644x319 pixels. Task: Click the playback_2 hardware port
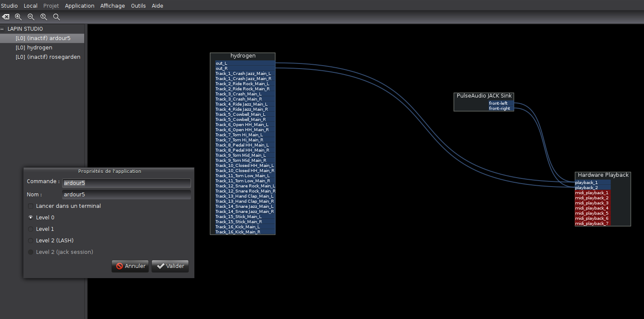pos(593,188)
